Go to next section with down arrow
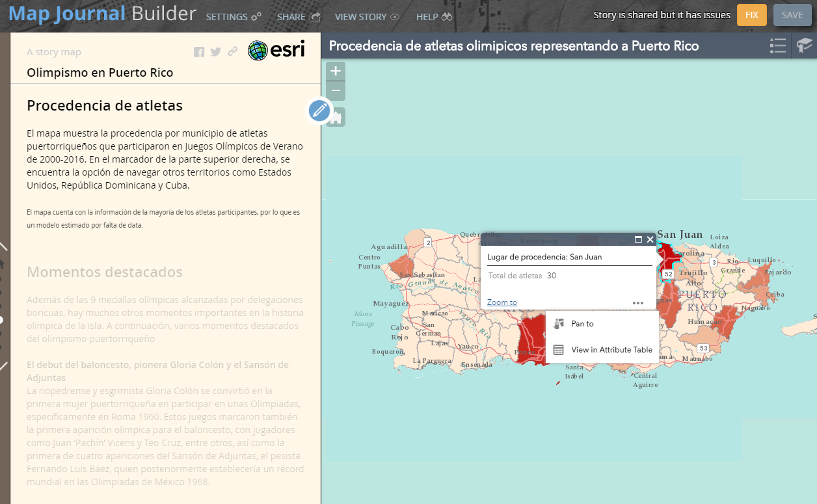This screenshot has height=504, width=817. pyautogui.click(x=3, y=366)
